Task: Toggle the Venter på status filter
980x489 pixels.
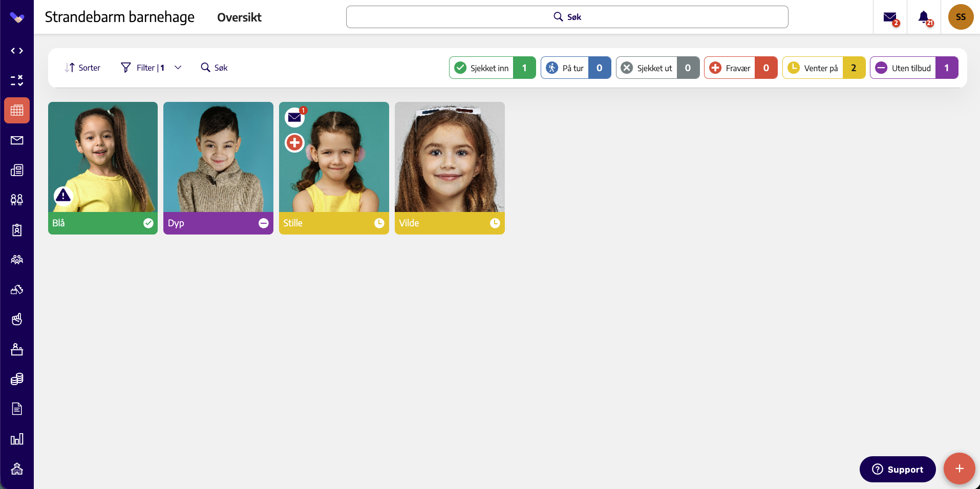Action: click(x=824, y=68)
